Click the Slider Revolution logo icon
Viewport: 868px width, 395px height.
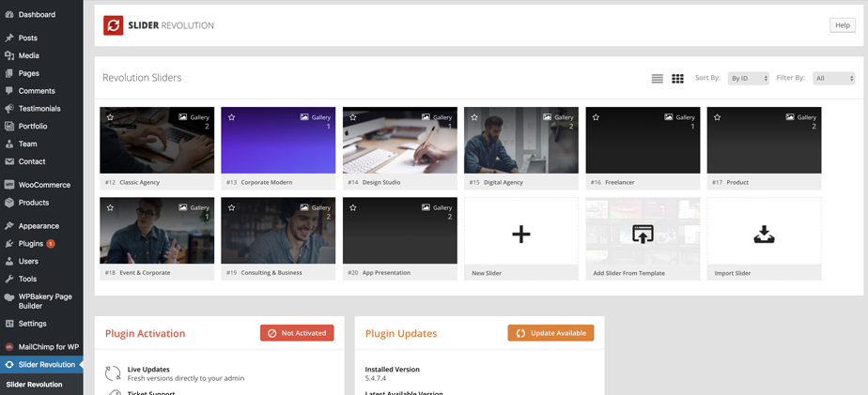(113, 25)
